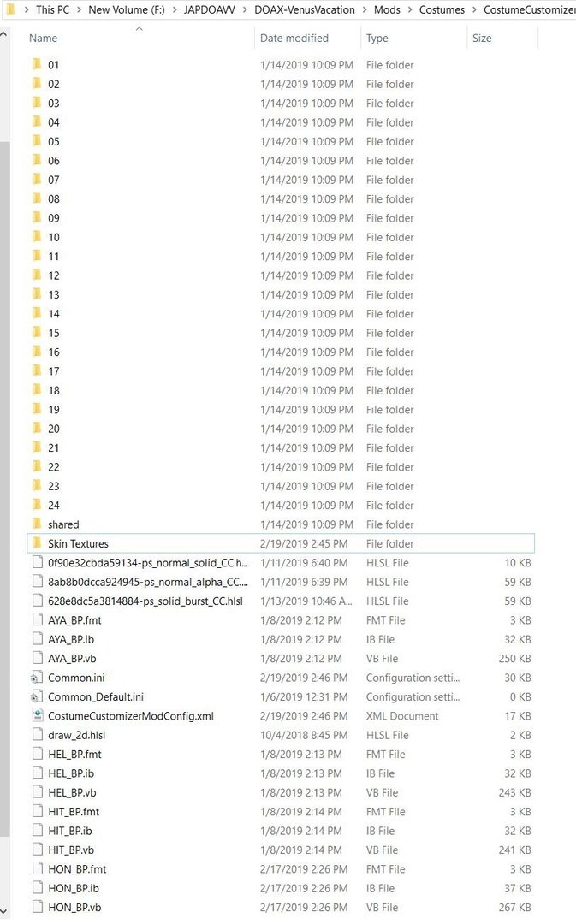
Task: Click the folder icon of folder 01
Action: (37, 64)
